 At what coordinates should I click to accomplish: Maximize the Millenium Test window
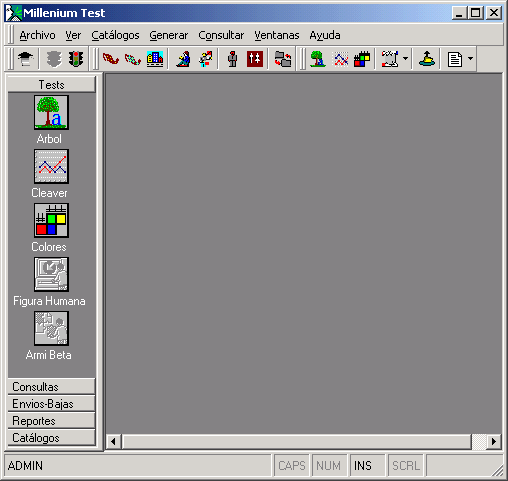[x=476, y=13]
